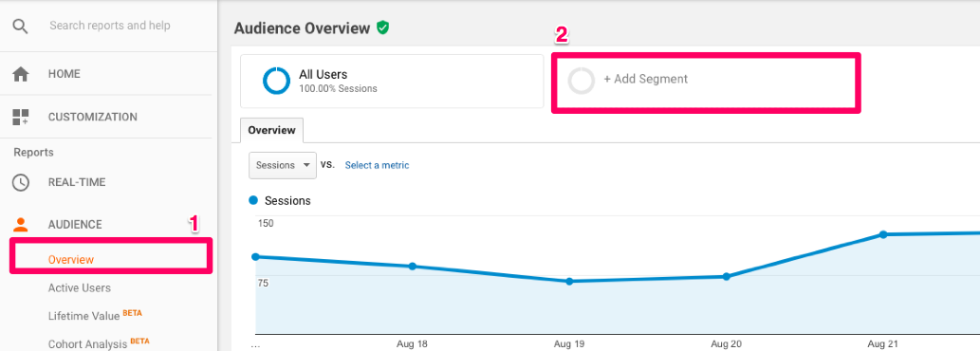Viewport: 980px width, 351px height.
Task: Select the Overview tab above the chart
Action: pyautogui.click(x=271, y=131)
